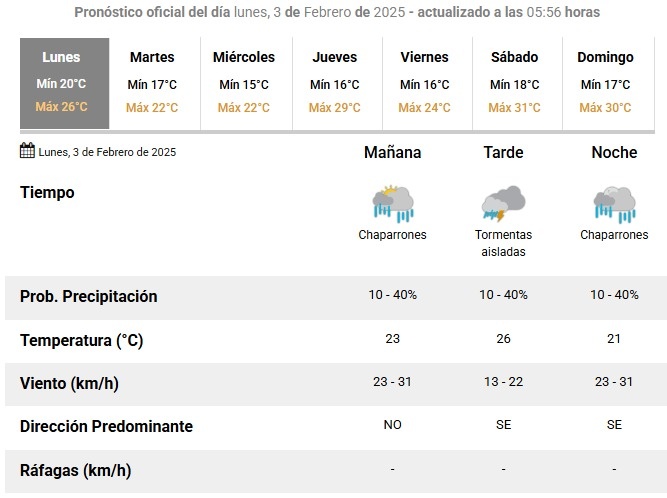Click the Tarde column heading

(x=503, y=152)
